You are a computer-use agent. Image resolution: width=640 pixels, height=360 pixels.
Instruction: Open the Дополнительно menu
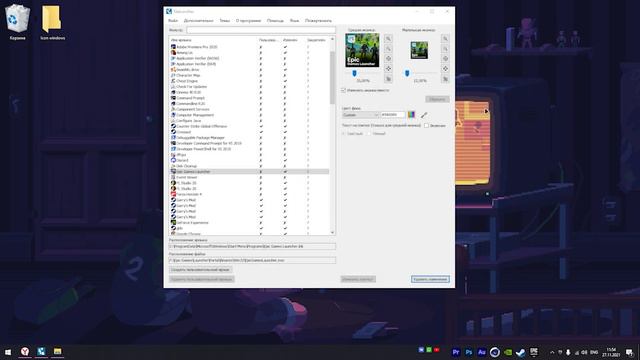[198, 20]
